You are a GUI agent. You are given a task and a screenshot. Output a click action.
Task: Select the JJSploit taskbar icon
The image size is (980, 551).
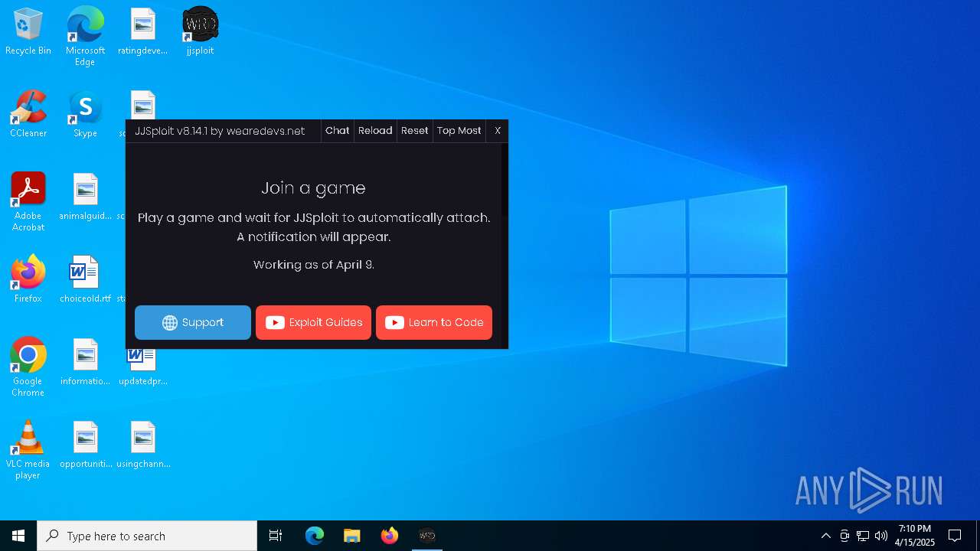(427, 536)
